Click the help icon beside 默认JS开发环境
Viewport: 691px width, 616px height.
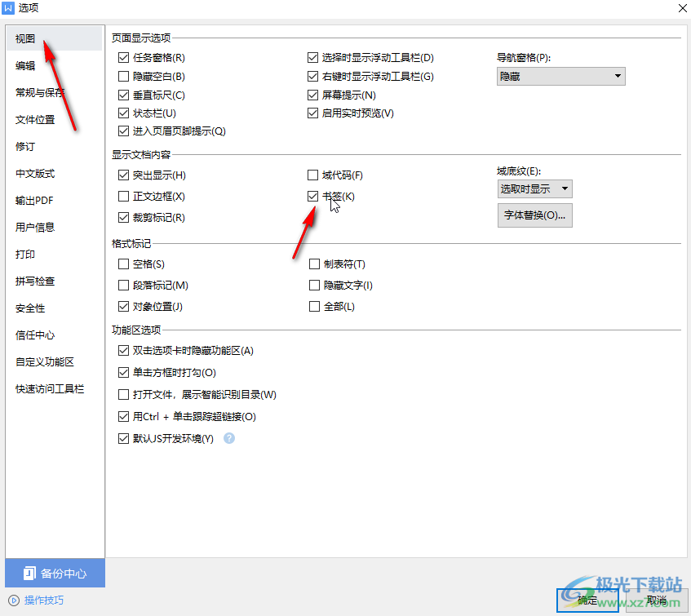point(229,438)
